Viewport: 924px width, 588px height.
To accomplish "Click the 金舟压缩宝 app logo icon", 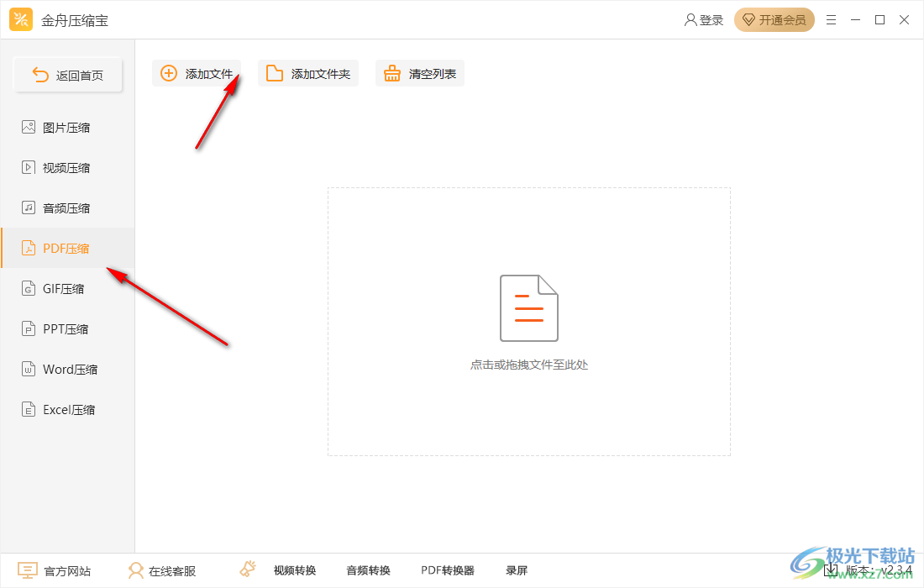I will tap(21, 20).
